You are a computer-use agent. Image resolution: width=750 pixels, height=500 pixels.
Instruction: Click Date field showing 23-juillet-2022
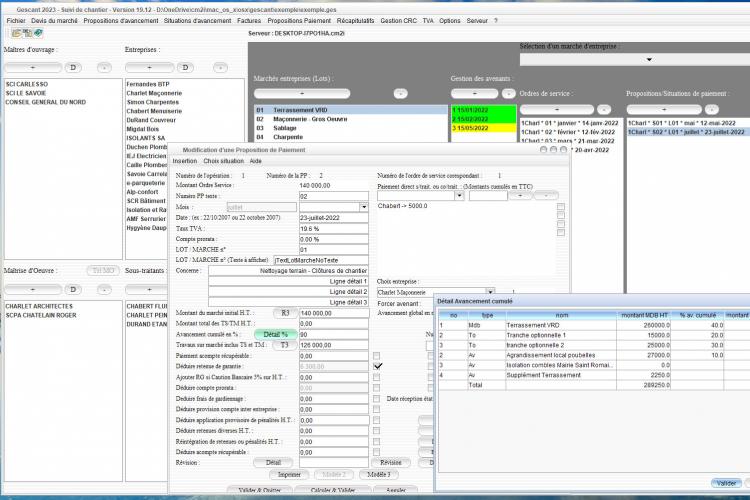tap(333, 218)
